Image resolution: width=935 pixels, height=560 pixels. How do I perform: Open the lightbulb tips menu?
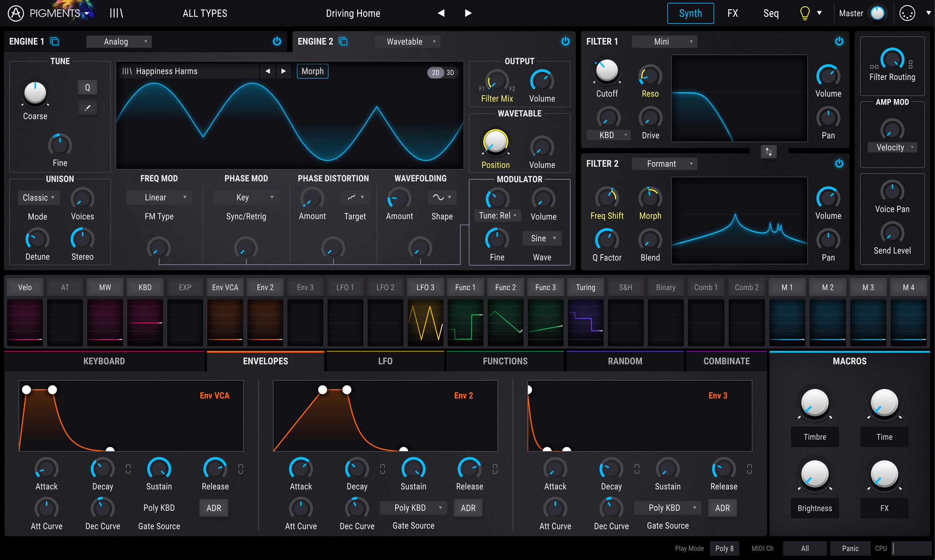804,13
